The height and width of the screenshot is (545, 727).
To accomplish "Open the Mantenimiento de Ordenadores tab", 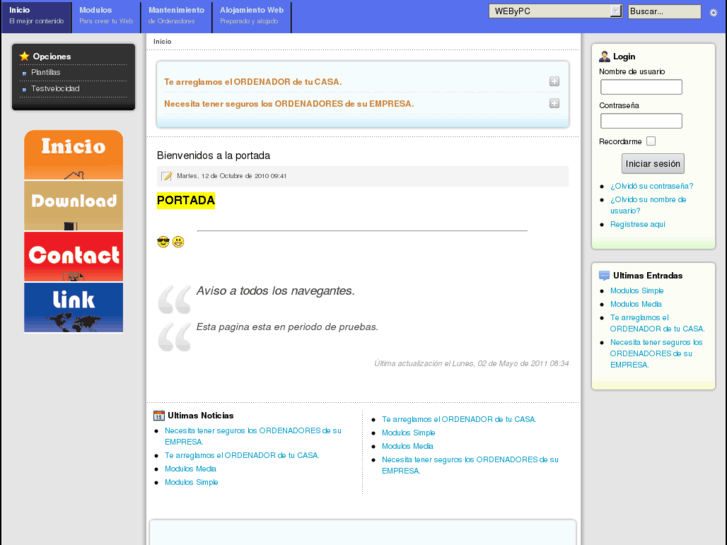I will pos(176,16).
